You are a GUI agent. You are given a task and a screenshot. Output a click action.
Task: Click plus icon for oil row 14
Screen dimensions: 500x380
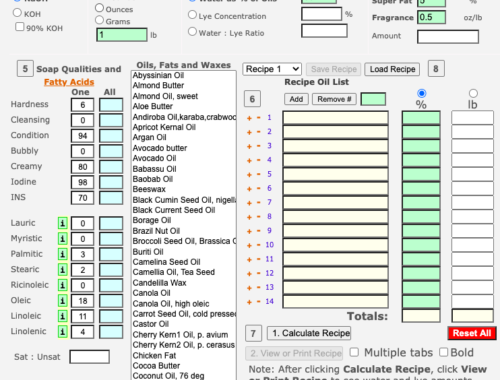(x=249, y=302)
